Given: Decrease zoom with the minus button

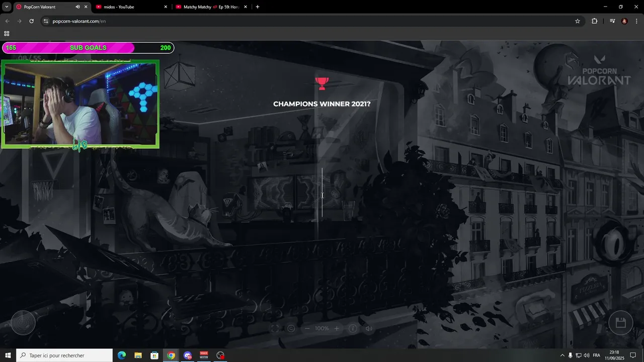Looking at the screenshot, I should point(307,328).
